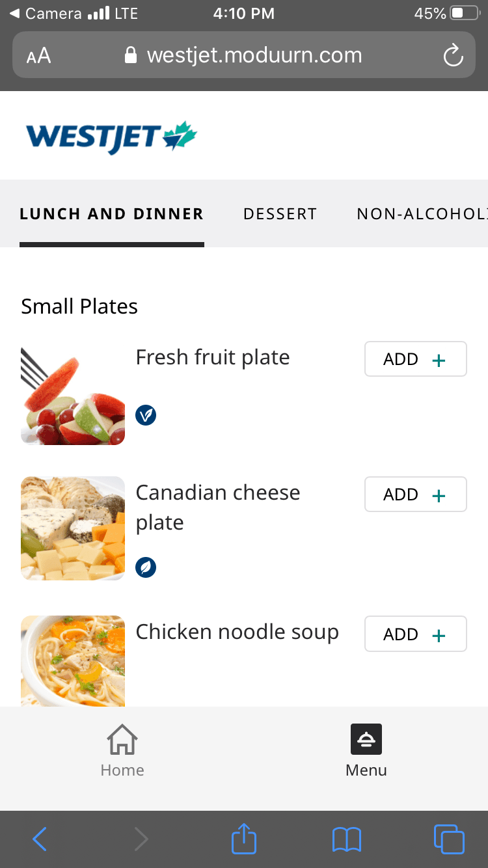Tap the westjet.moduurn.com address field
The width and height of the screenshot is (488, 868).
point(254,55)
